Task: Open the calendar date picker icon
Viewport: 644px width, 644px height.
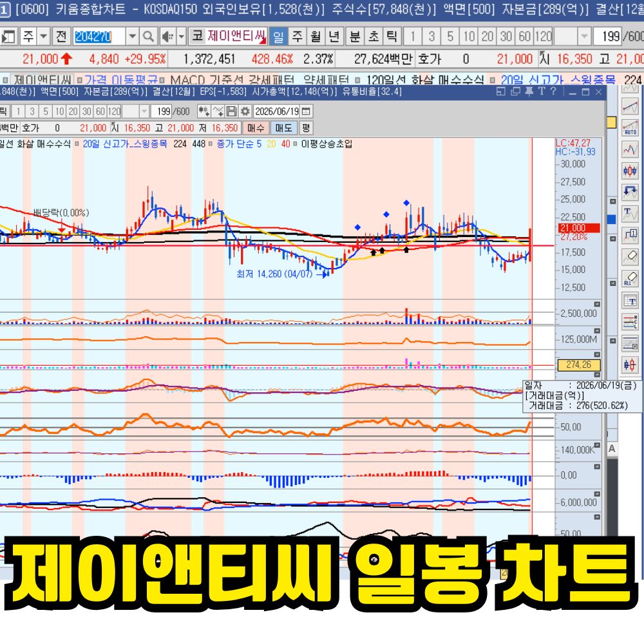Action: click(306, 111)
